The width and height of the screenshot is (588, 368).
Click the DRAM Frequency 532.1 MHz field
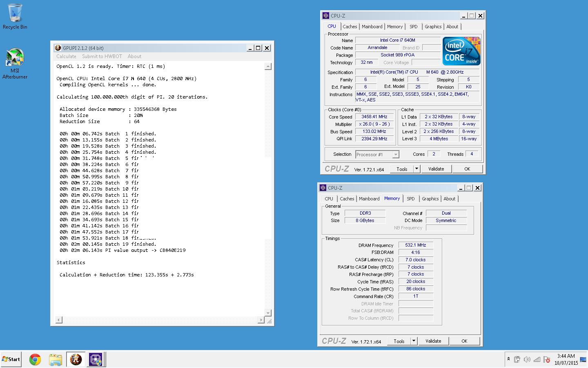(416, 245)
